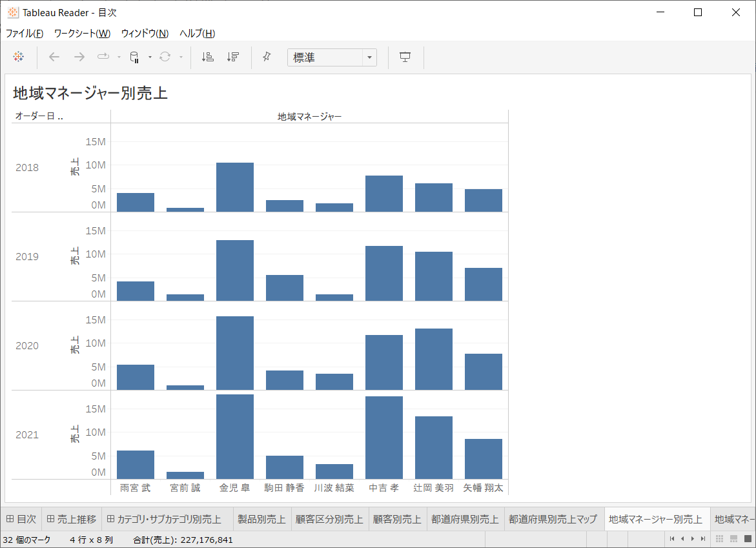Viewport: 756px width, 548px height.
Task: Pause automatic data source updates
Action: click(134, 57)
